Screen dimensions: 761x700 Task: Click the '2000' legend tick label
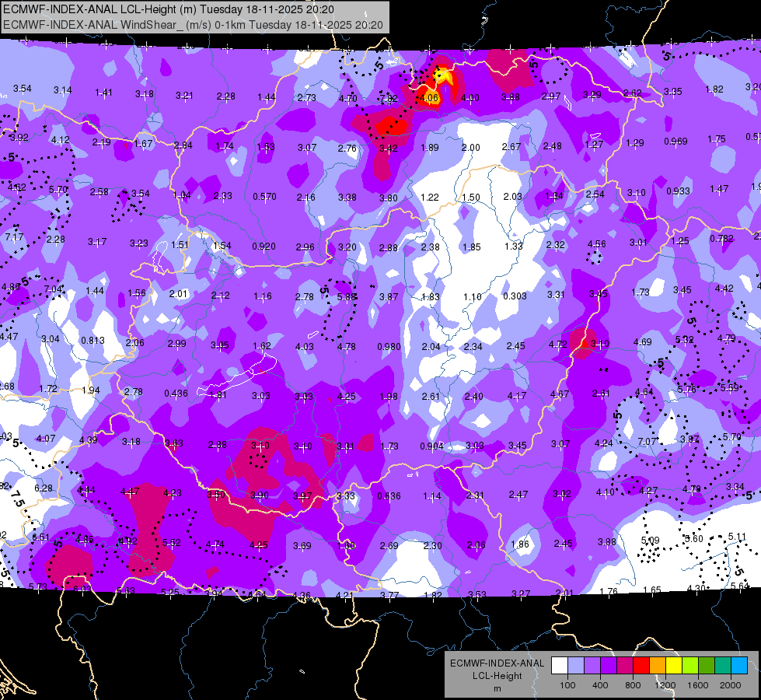coord(731,685)
